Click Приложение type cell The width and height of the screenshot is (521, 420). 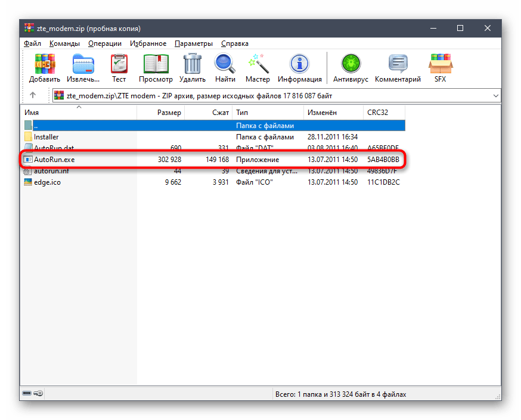click(258, 160)
